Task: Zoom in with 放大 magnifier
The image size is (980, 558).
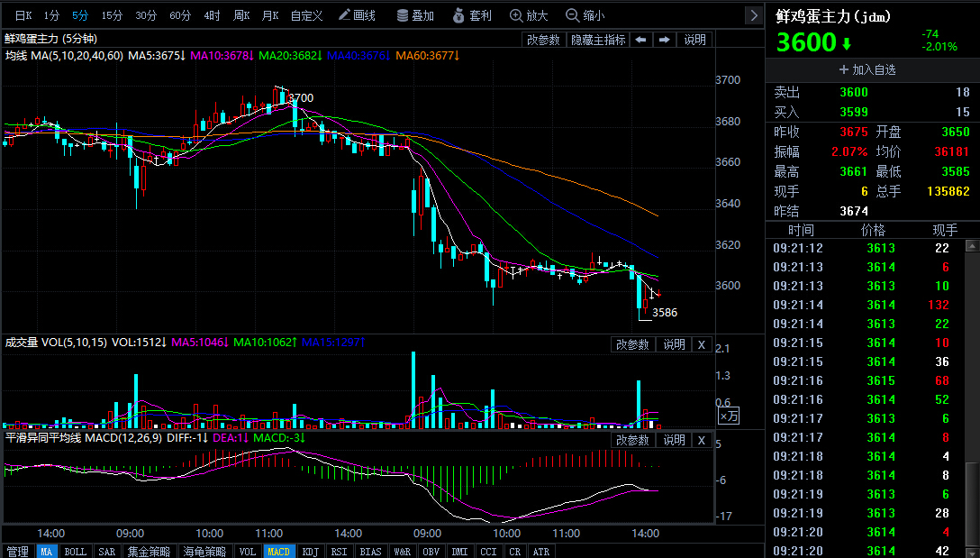Action: 529,15
